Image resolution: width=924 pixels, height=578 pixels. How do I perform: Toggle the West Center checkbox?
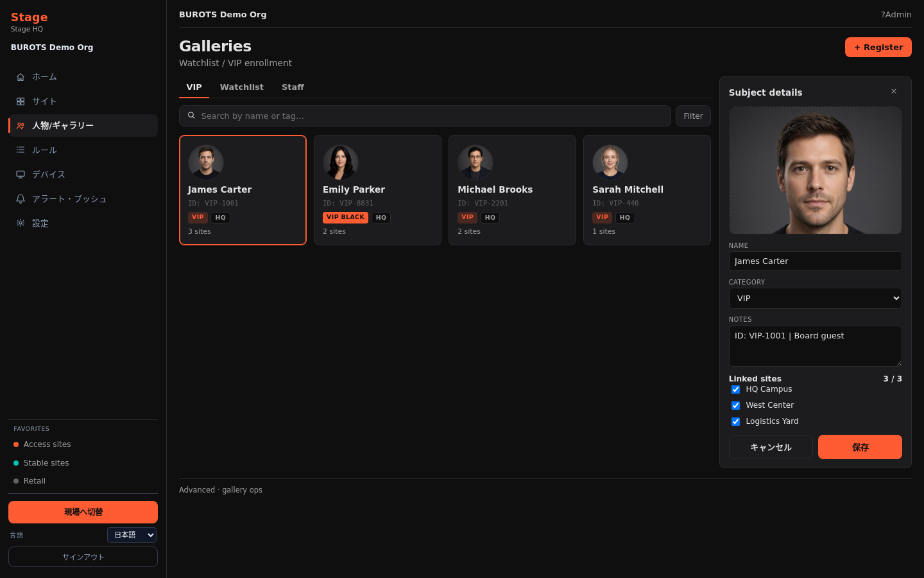pos(735,406)
